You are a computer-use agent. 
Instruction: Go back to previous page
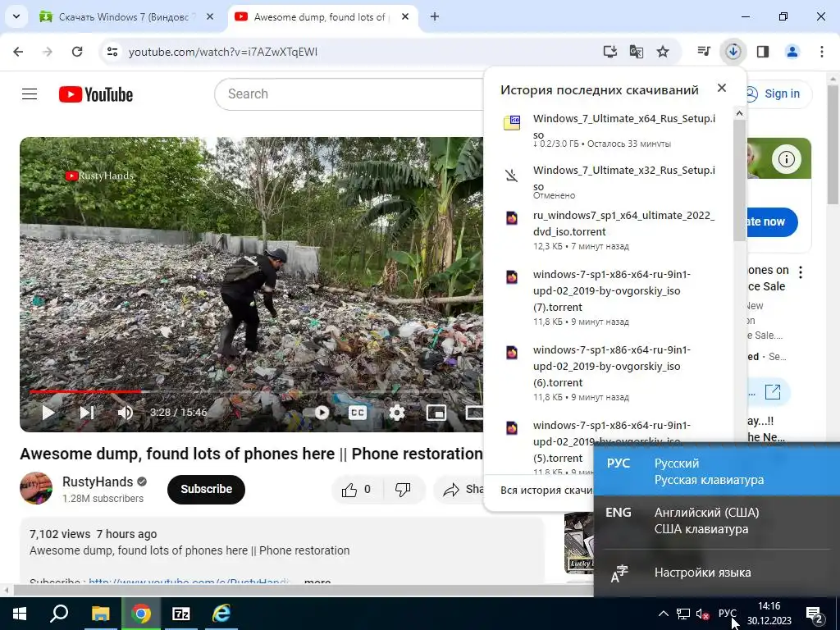tap(18, 52)
